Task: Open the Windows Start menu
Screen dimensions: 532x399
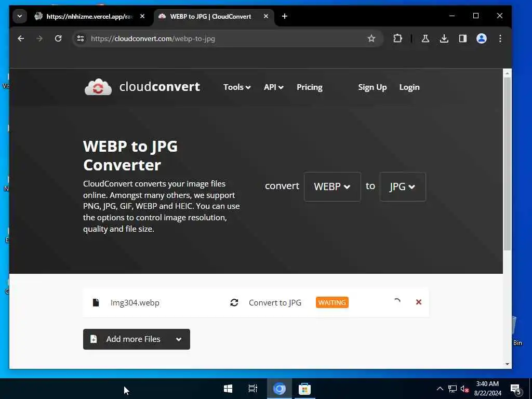Action: 228,389
